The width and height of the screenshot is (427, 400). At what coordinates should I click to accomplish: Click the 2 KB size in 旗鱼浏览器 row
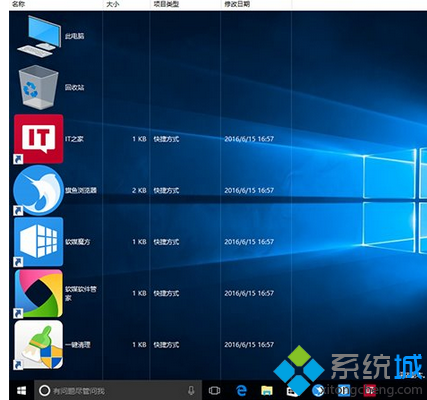pyautogui.click(x=139, y=190)
